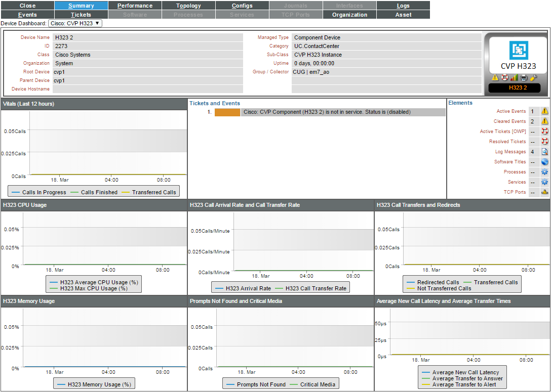Open the Asset tab
Image resolution: width=551 pixels, height=392 pixels.
tap(403, 15)
